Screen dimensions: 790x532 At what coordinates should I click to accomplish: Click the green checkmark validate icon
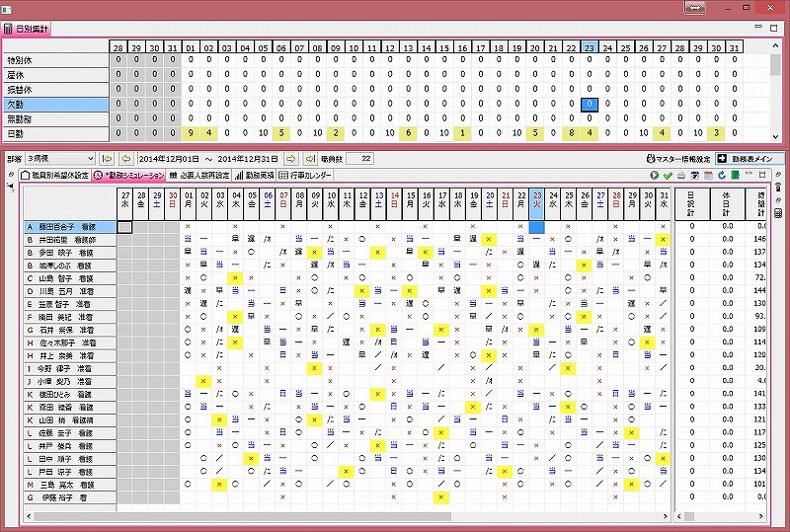coord(668,176)
